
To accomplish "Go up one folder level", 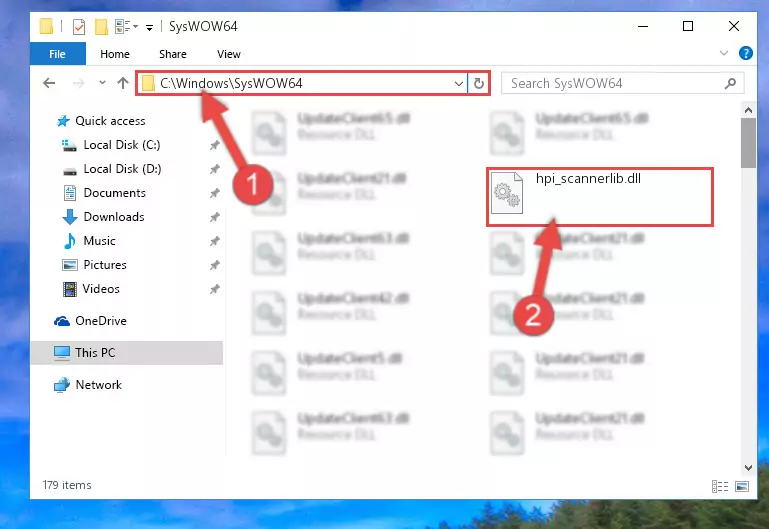I will point(123,83).
